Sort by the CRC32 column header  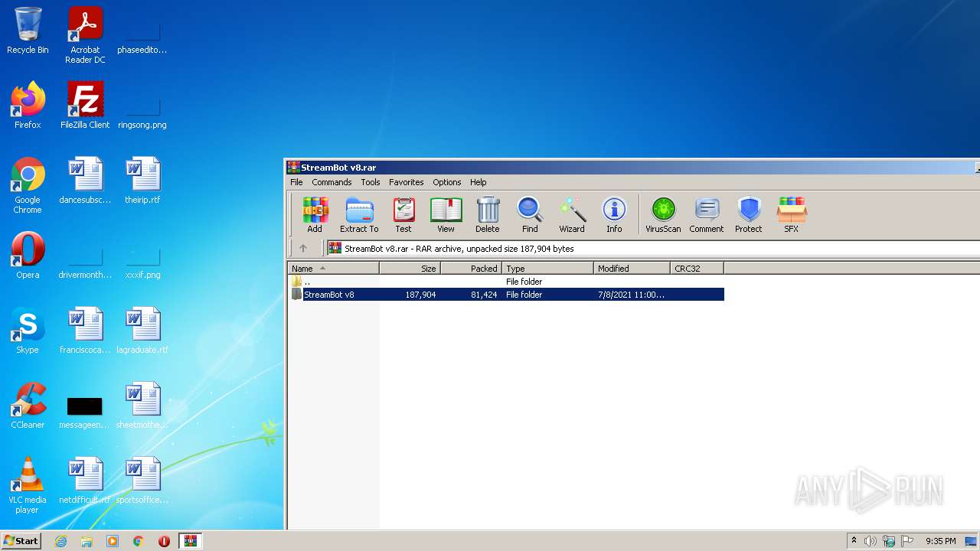coord(697,269)
